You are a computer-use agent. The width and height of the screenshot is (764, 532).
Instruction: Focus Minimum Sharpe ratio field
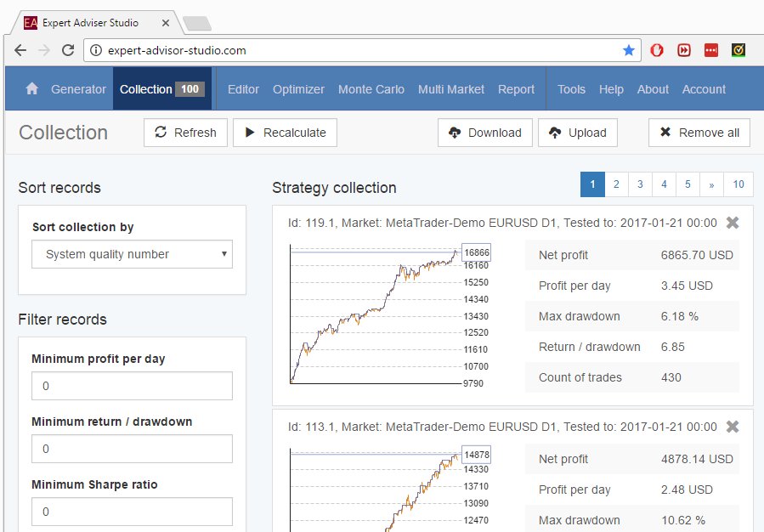[x=132, y=512]
